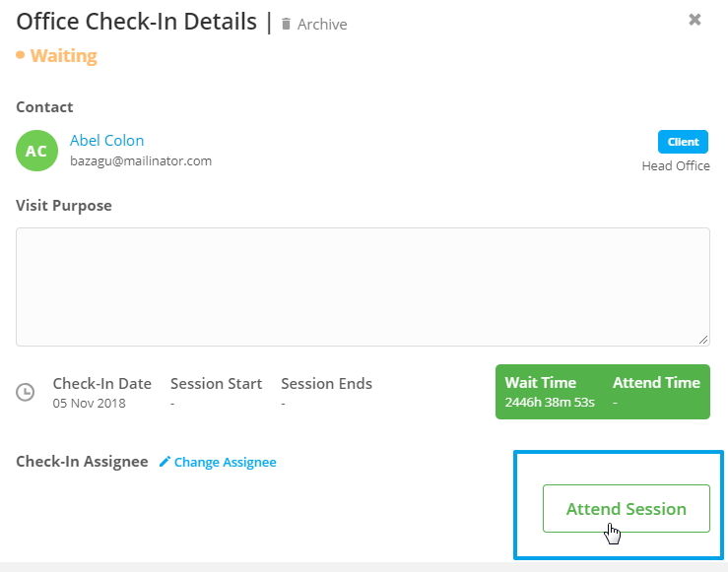
Task: Select the Session Start field
Action: tap(216, 393)
